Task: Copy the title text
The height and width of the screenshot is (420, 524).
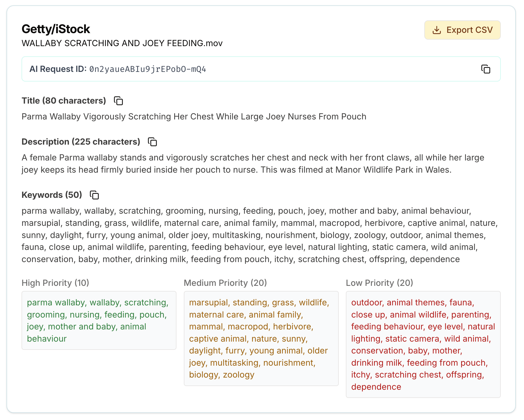Action: pos(118,101)
